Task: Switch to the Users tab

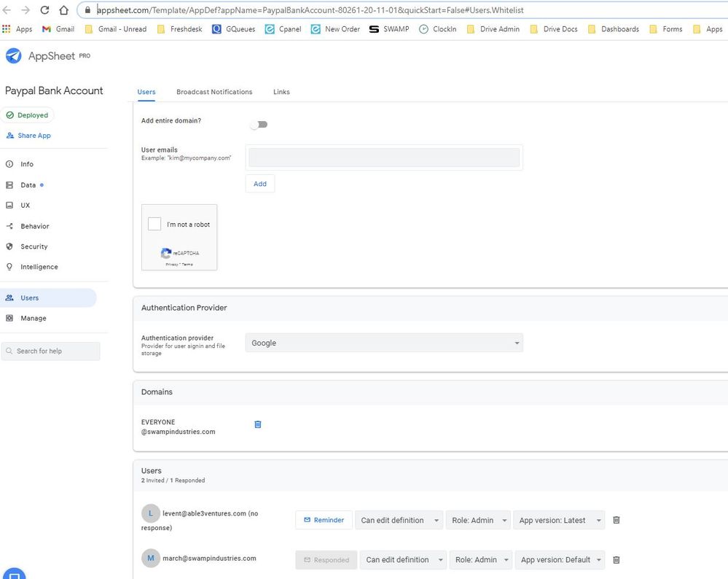Action: click(x=146, y=92)
